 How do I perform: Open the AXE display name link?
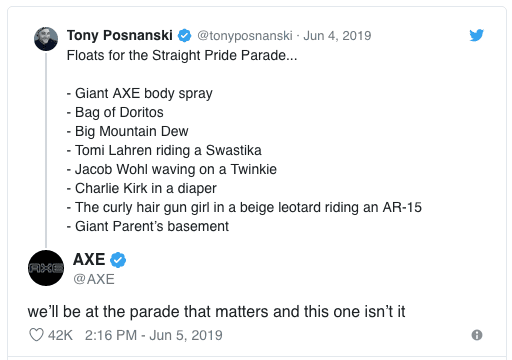coord(89,259)
